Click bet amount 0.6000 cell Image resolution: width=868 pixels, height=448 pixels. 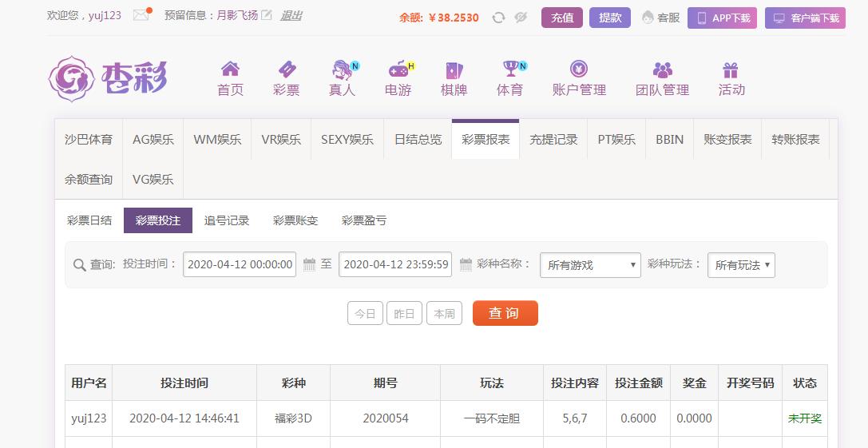pos(638,418)
